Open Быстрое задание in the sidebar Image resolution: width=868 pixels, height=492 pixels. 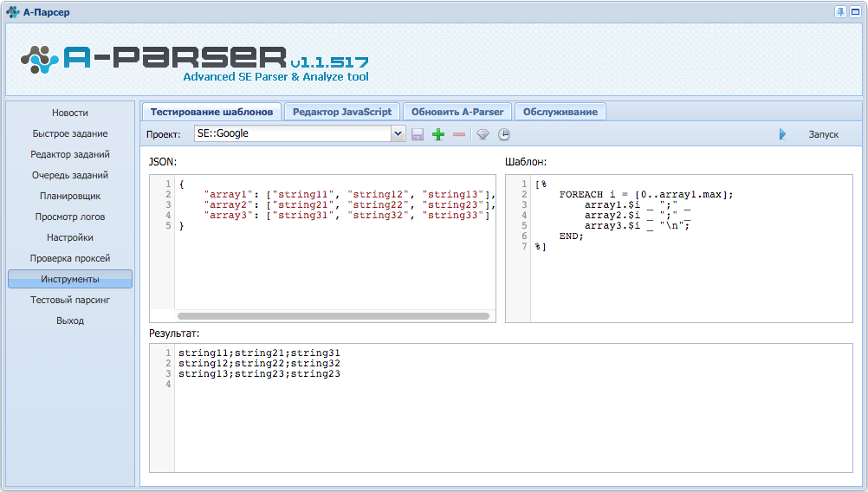(x=70, y=134)
